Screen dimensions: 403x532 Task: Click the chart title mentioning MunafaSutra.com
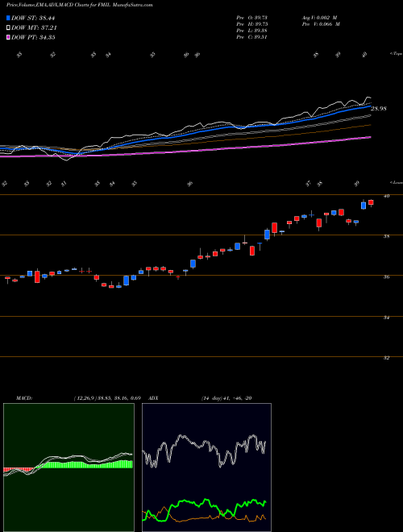pyautogui.click(x=79, y=5)
